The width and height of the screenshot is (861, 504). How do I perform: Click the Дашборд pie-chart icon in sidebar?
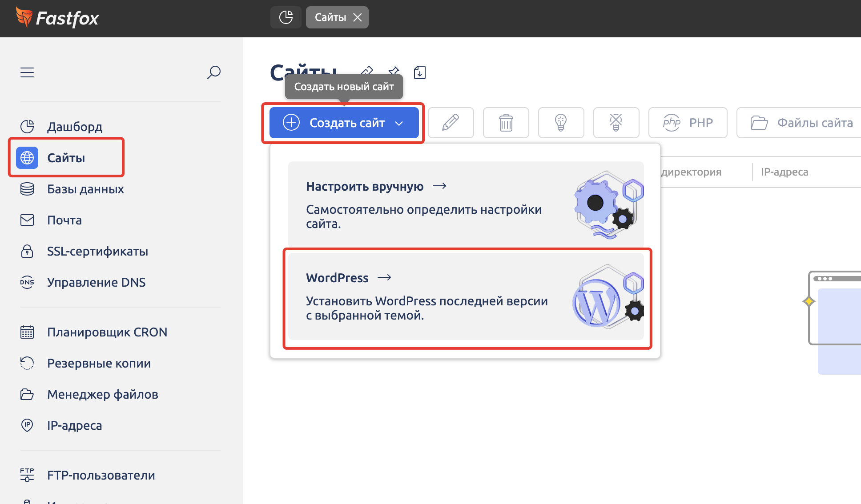point(27,127)
